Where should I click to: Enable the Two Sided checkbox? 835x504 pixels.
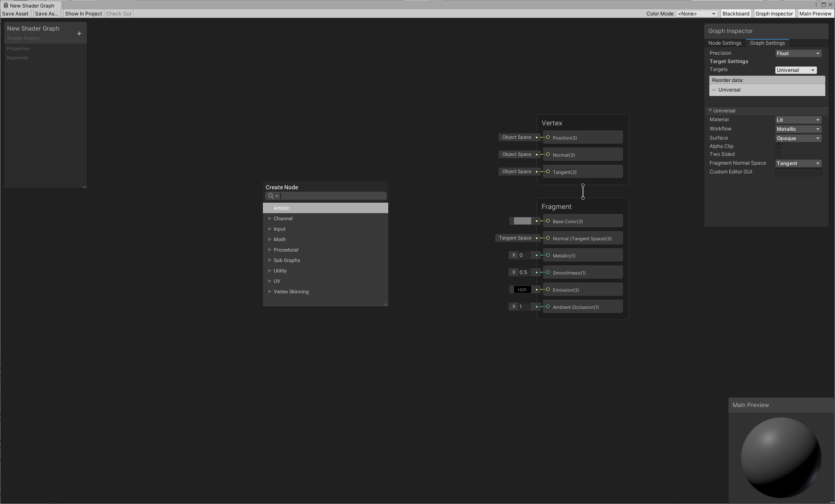(778, 155)
